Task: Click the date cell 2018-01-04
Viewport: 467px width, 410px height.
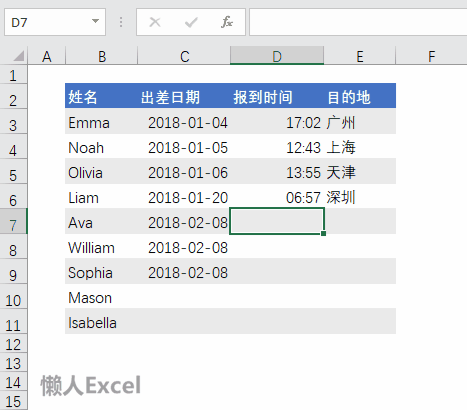Action: [x=184, y=121]
